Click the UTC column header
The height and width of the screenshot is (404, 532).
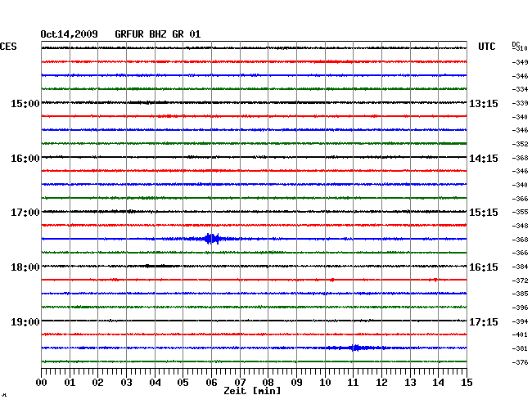click(x=487, y=47)
